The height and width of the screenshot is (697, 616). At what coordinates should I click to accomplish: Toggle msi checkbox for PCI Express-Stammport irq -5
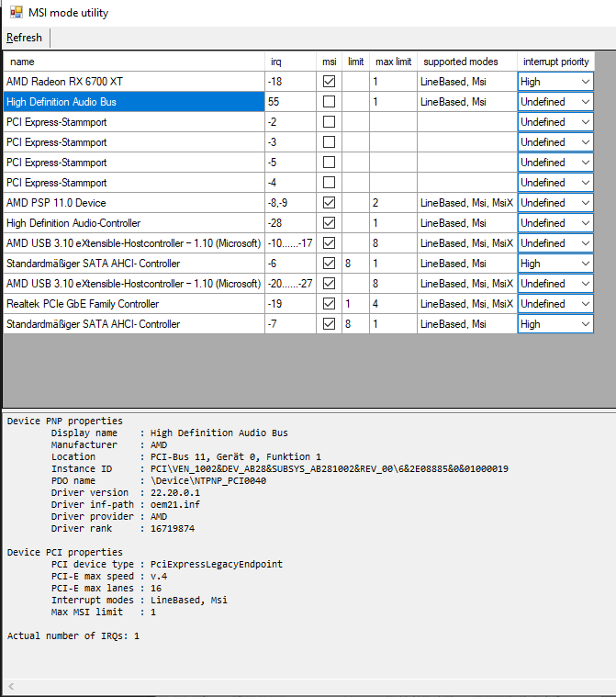pyautogui.click(x=329, y=163)
